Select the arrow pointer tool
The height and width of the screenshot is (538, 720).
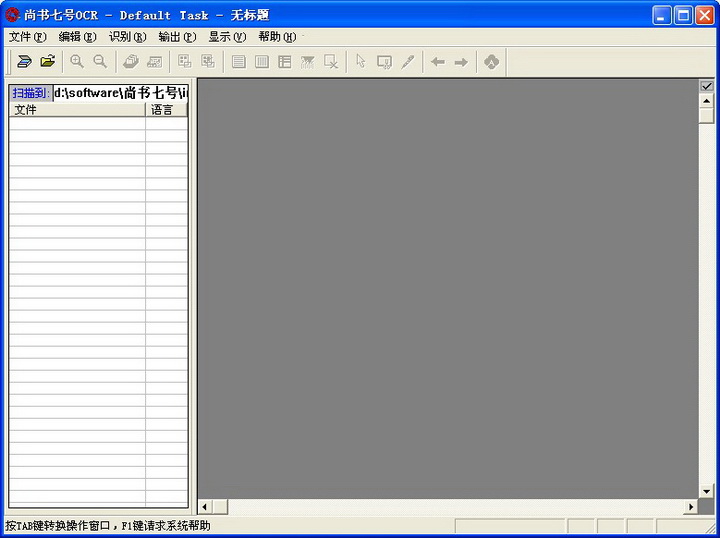click(x=361, y=62)
